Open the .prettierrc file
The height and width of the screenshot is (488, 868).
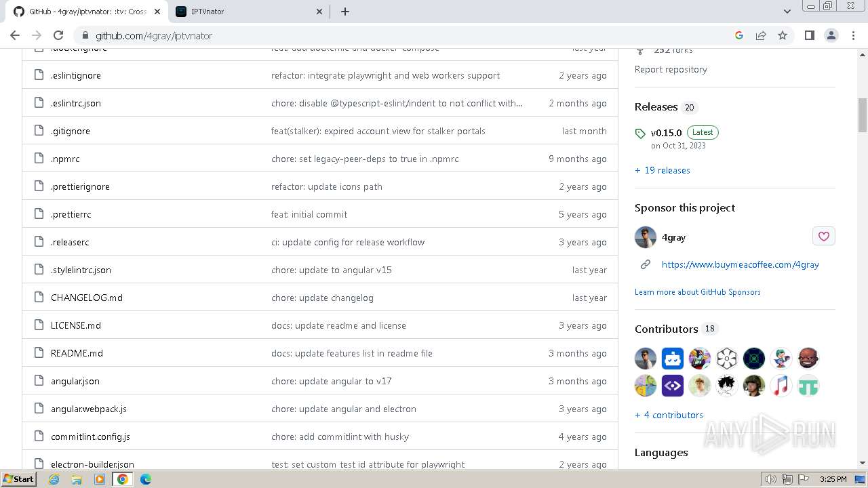(x=71, y=214)
